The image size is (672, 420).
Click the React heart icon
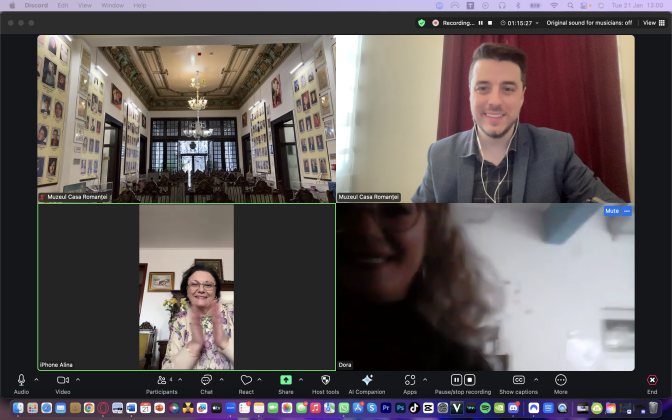[x=246, y=381]
